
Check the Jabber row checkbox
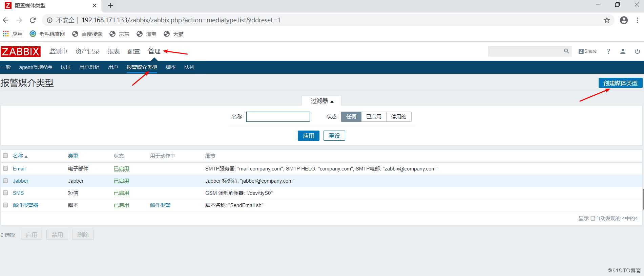(x=5, y=181)
